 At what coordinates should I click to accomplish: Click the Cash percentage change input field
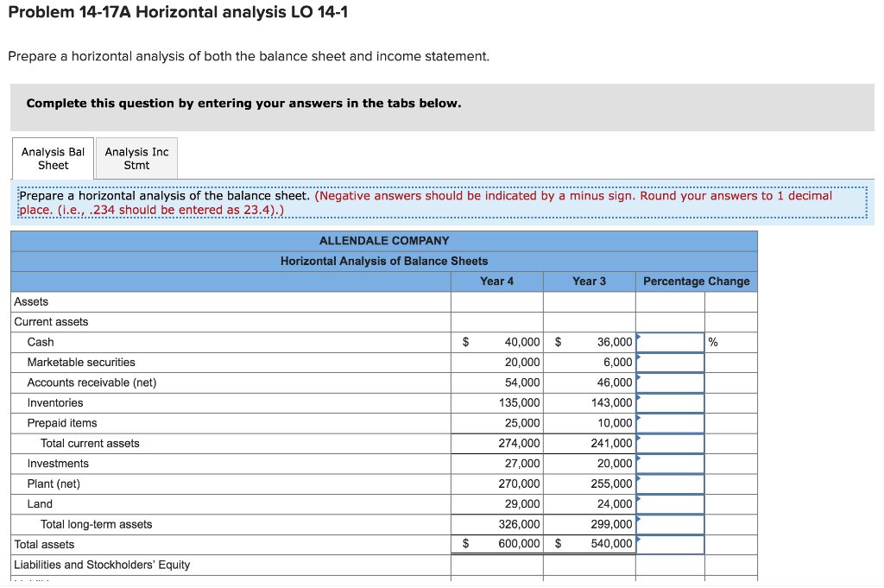(x=670, y=341)
